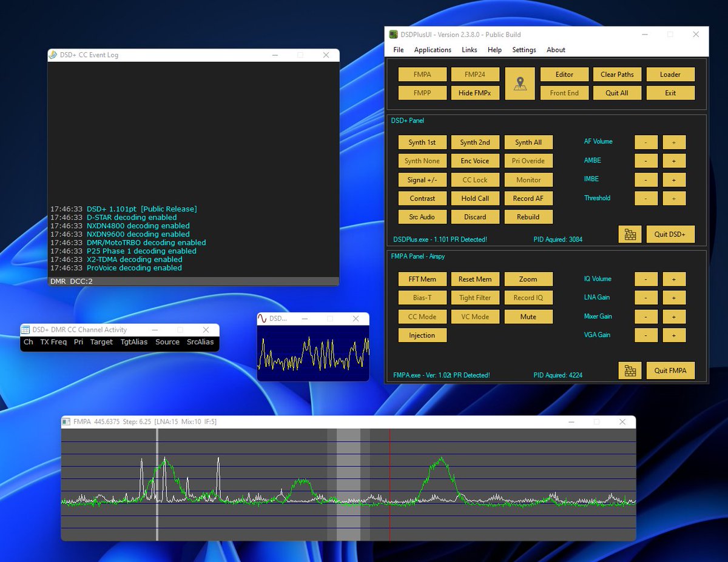Click Src Audio button

pyautogui.click(x=422, y=216)
